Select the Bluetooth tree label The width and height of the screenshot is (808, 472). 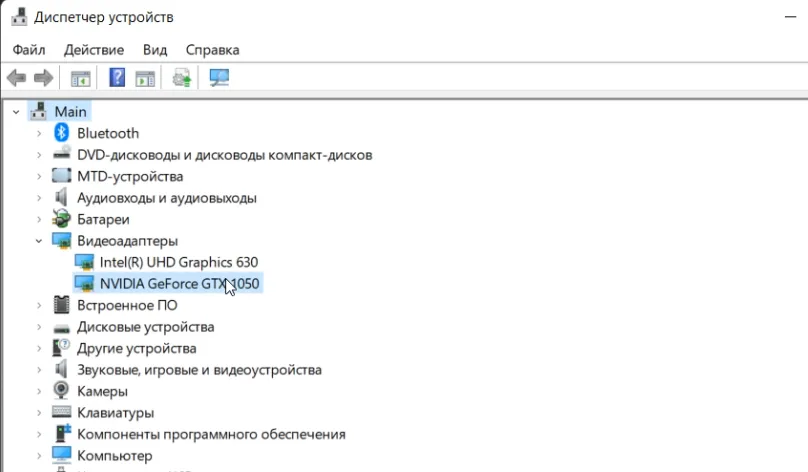click(108, 133)
